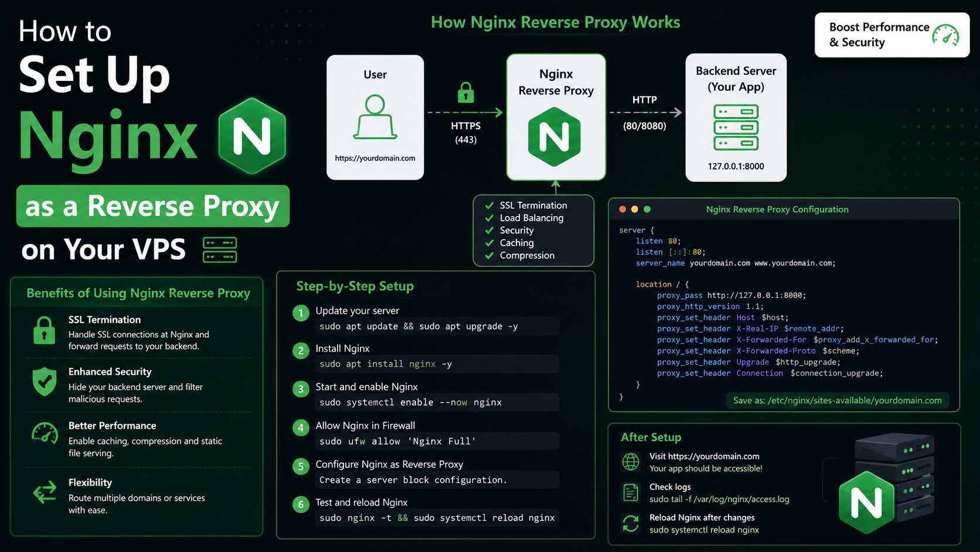980x552 pixels.
Task: Click the 'proxy_http_version 1.1;' line
Action: click(710, 307)
